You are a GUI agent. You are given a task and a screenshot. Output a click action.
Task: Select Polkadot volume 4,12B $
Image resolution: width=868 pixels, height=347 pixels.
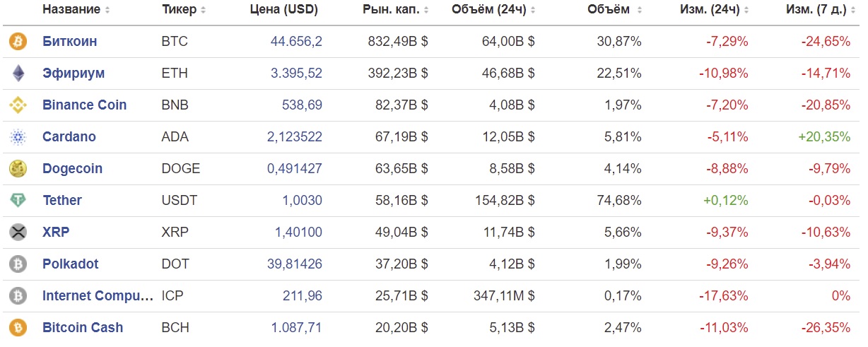click(511, 264)
